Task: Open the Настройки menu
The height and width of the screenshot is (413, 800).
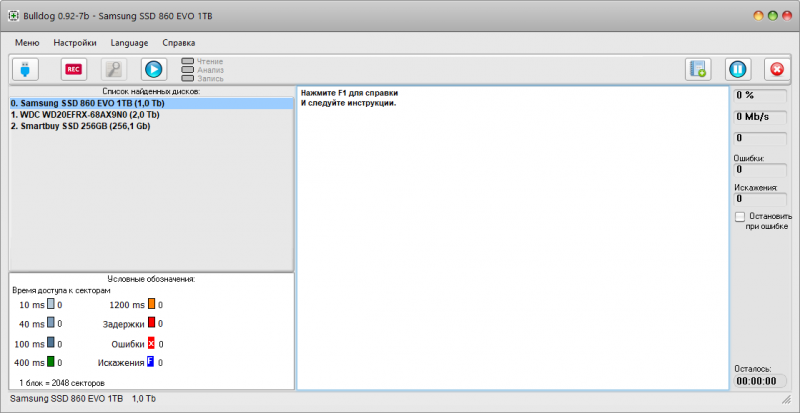Action: coord(75,43)
